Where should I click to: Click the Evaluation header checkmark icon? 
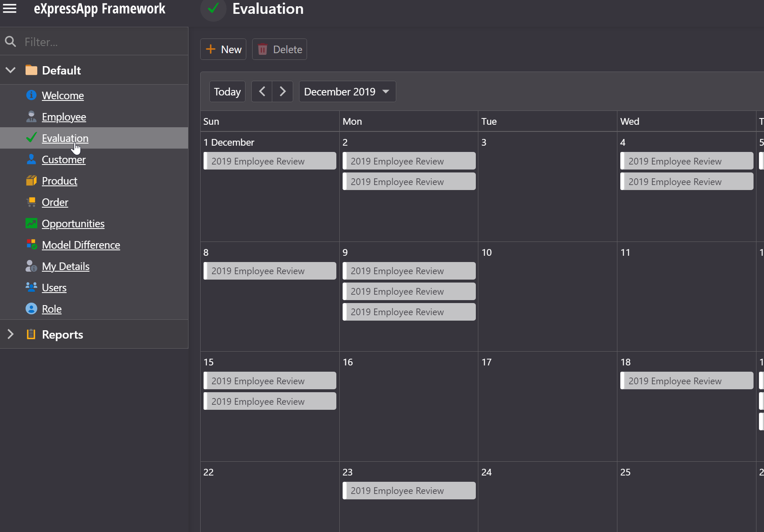(213, 8)
